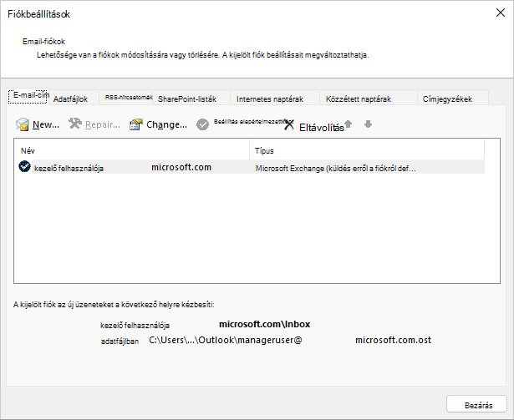Click the set-as-default checkmark icon
This screenshot has width=514, height=420.
click(202, 124)
